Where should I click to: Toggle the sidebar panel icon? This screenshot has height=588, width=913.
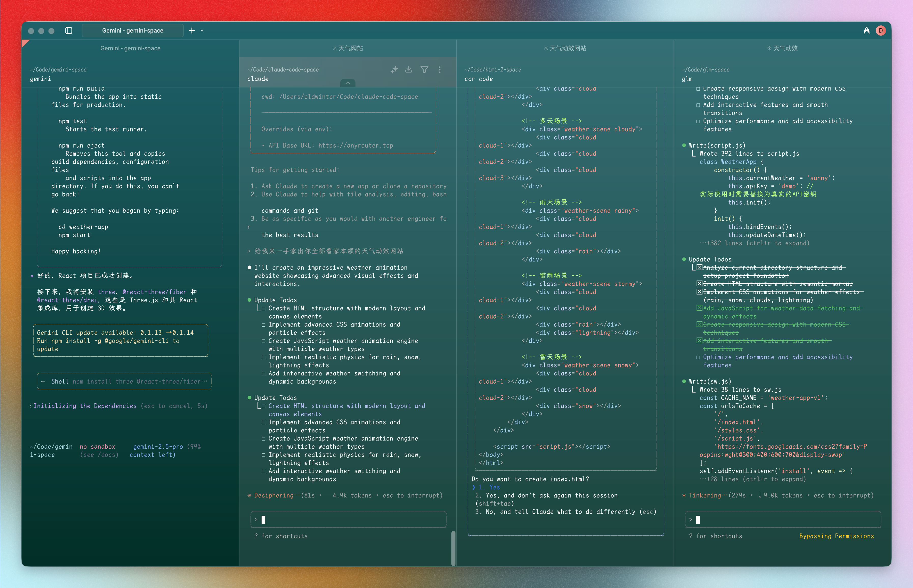pos(69,31)
